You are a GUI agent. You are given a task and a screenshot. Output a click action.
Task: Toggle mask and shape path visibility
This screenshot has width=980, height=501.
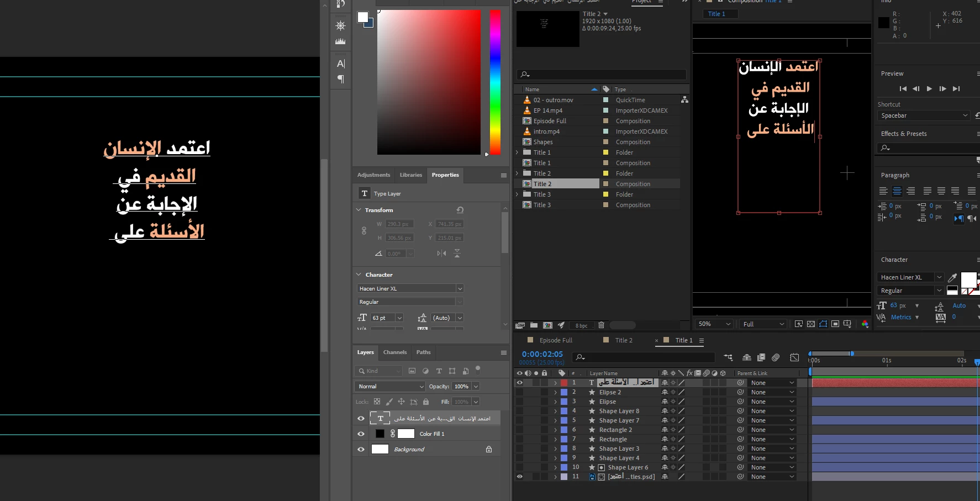coord(823,324)
